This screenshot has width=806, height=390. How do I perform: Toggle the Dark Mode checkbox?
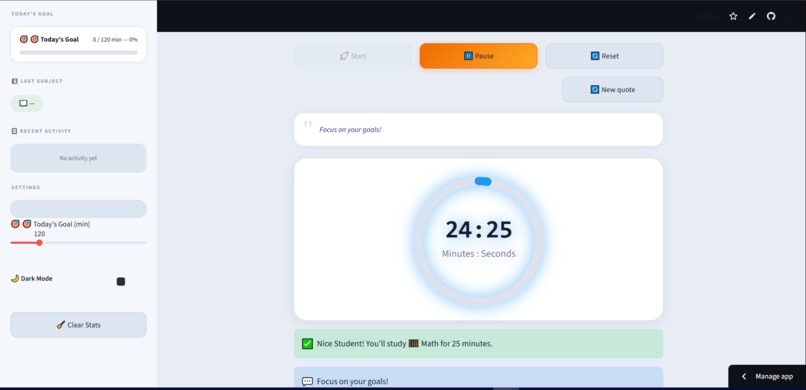(x=121, y=282)
